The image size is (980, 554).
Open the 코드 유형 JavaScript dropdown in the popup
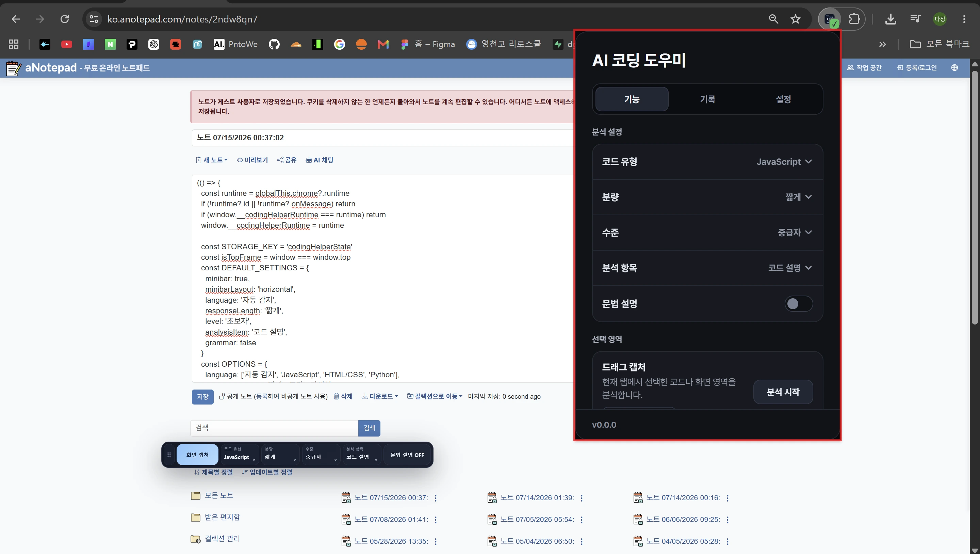pos(784,162)
